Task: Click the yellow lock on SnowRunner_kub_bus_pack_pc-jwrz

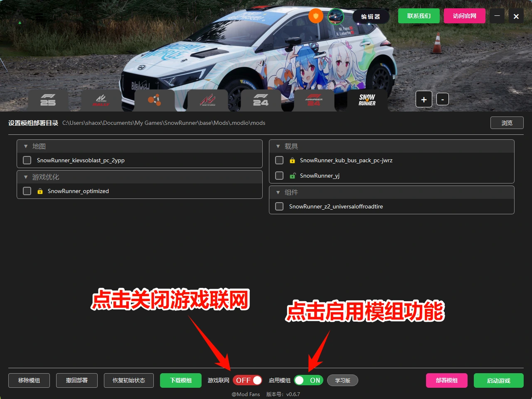Action: [x=292, y=160]
